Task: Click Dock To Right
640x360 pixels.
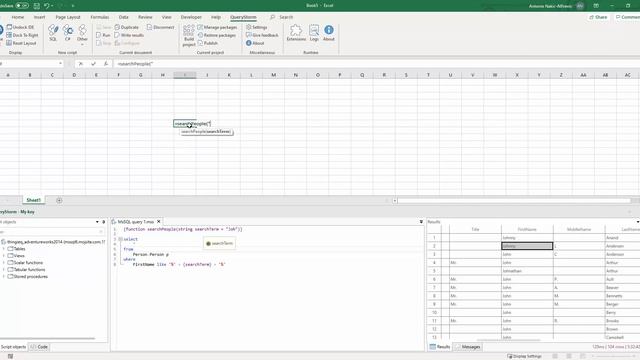Action: [x=22, y=35]
